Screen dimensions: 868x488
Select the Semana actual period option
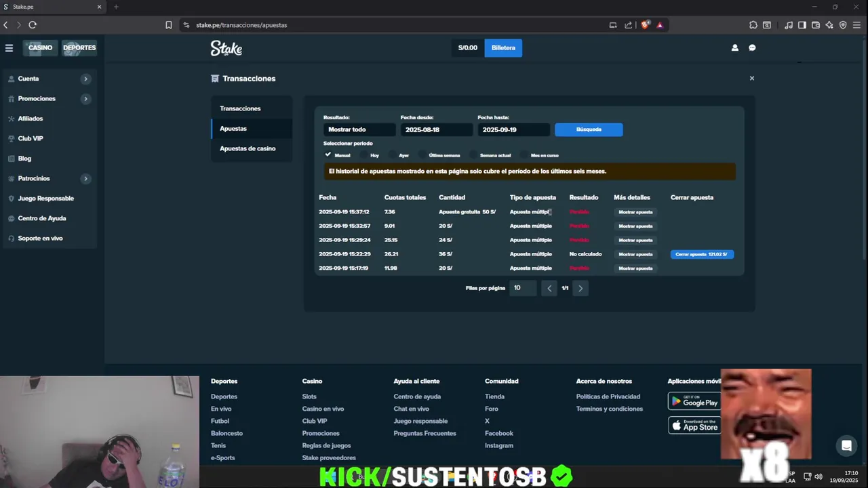[490, 155]
